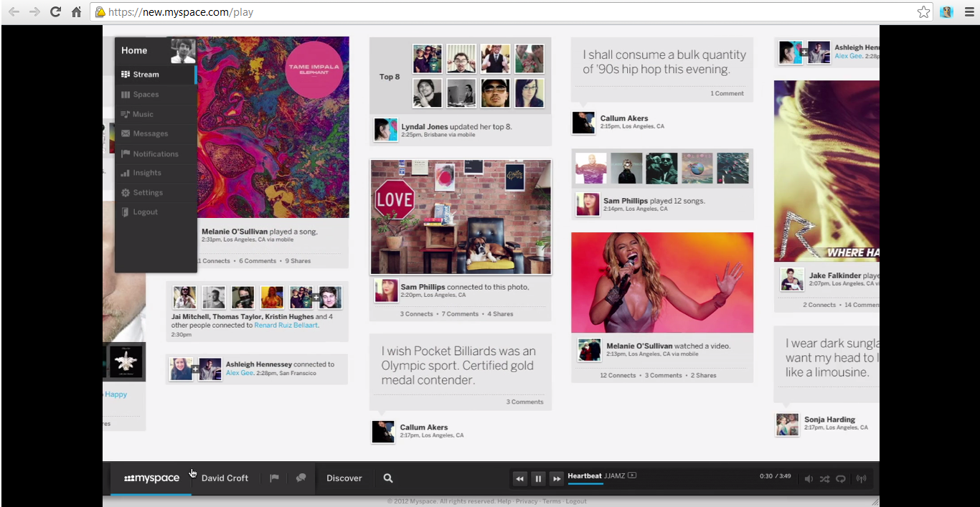This screenshot has height=507, width=980.
Task: Open 3 Comments on Pocket Billiards post
Action: (524, 402)
